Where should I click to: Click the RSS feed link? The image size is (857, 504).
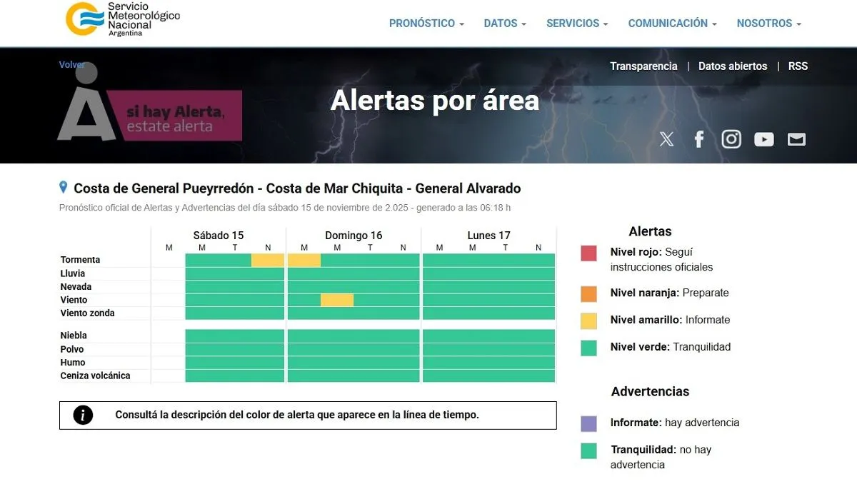click(x=798, y=66)
